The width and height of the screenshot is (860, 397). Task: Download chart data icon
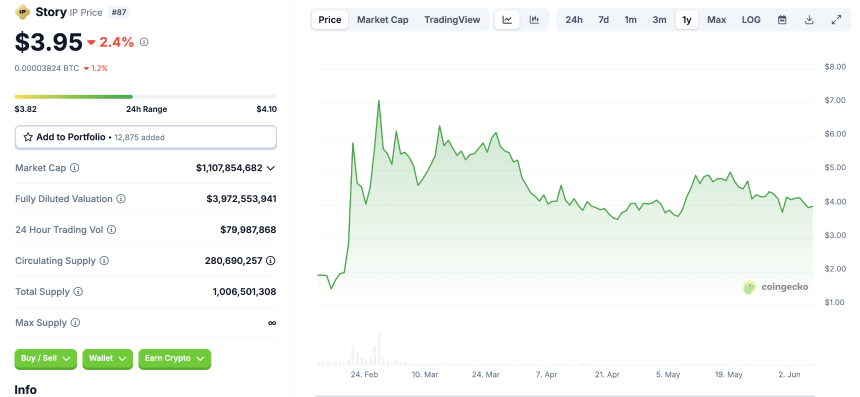809,20
